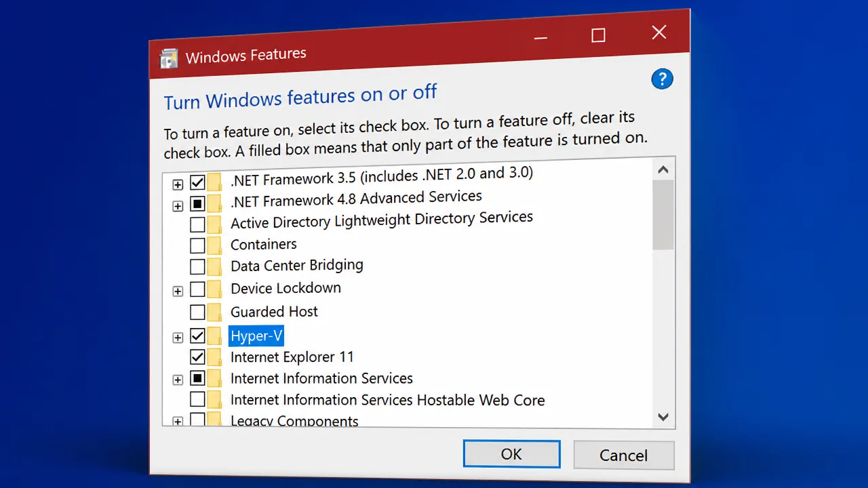Toggle the Internet Information Services checkbox

[x=197, y=378]
